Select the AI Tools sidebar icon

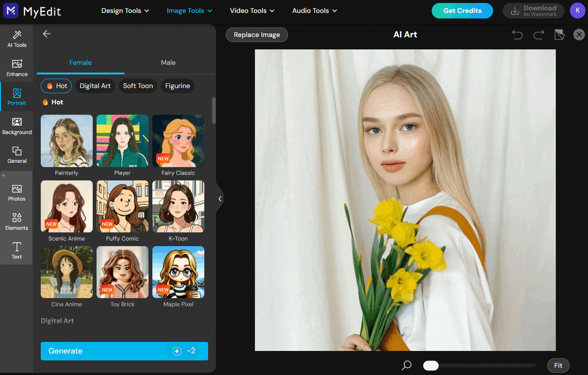click(17, 38)
